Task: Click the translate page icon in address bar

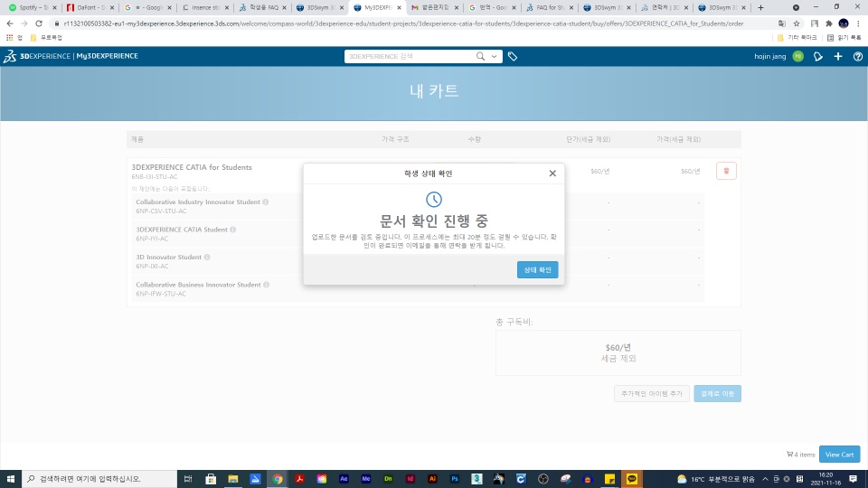Action: coord(781,23)
